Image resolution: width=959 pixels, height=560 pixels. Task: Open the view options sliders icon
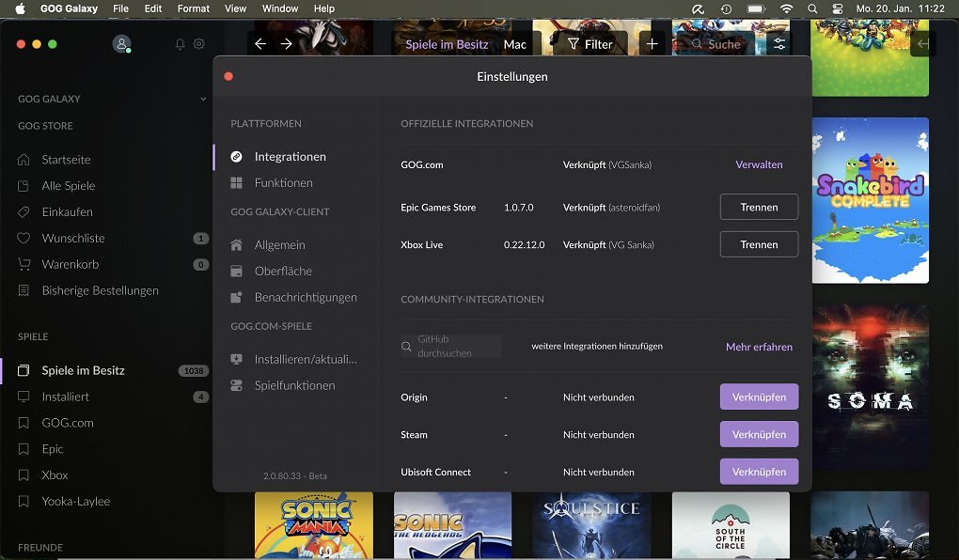pos(779,44)
